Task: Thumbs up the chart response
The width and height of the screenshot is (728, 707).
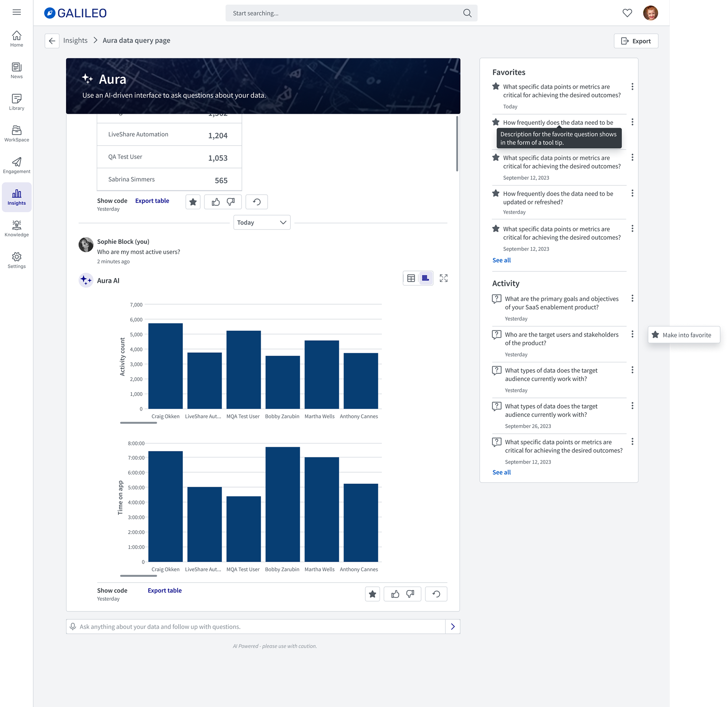Action: coord(395,594)
